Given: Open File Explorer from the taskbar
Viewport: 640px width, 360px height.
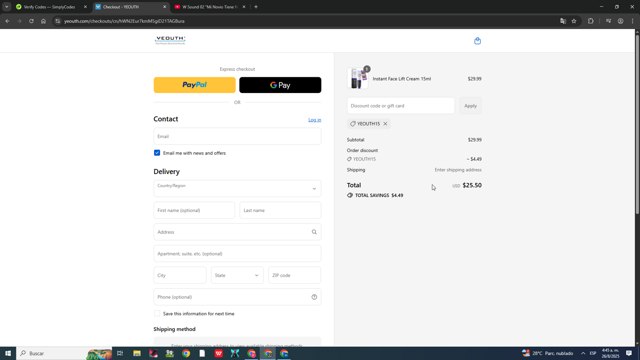Looking at the screenshot, I should 137,353.
